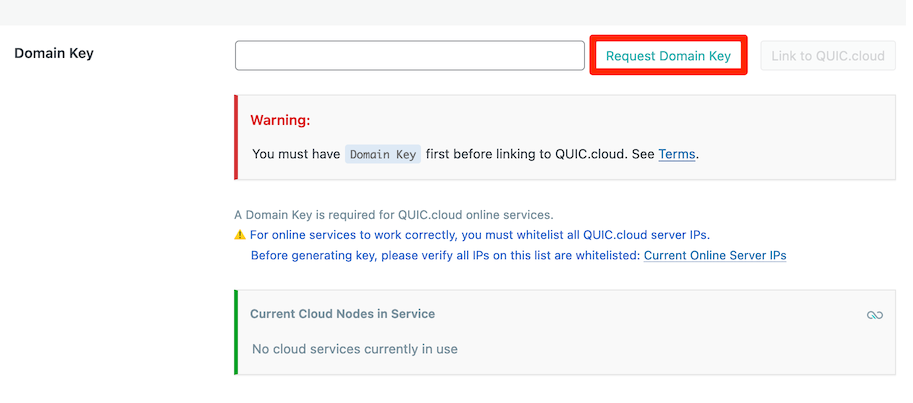Click the green left border of Cloud Nodes panel
This screenshot has width=913, height=403.
click(236, 332)
